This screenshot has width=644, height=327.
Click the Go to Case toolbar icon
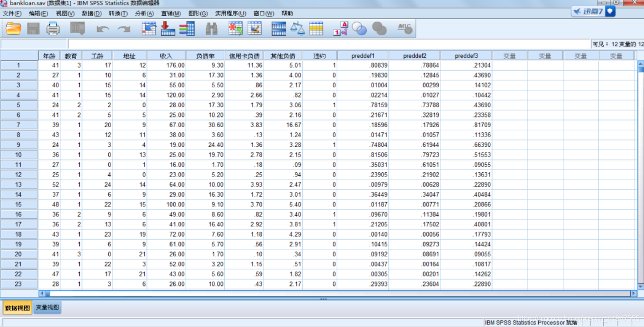(149, 29)
